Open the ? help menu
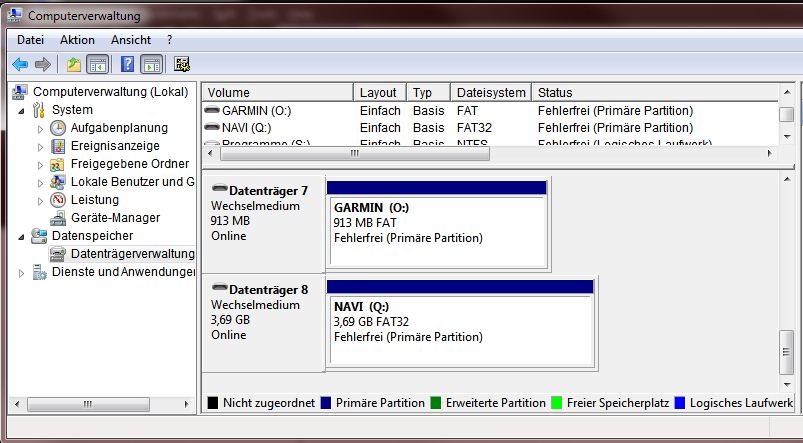Screen dimensions: 803x443 (x=170, y=40)
